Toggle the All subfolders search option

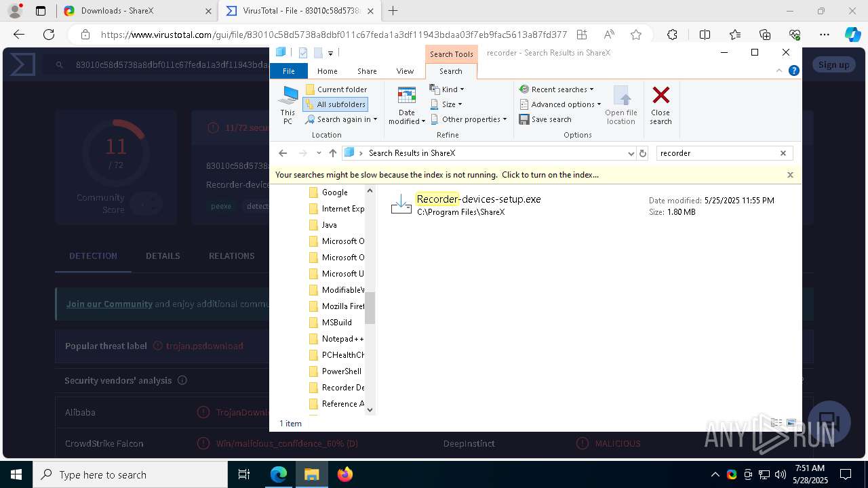(x=335, y=104)
